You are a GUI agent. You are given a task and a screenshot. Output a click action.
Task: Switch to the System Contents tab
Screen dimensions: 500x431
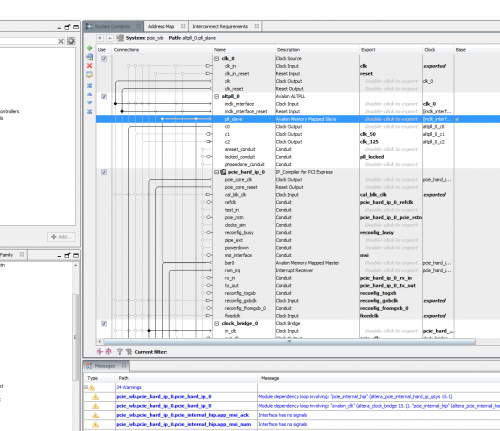(x=113, y=26)
